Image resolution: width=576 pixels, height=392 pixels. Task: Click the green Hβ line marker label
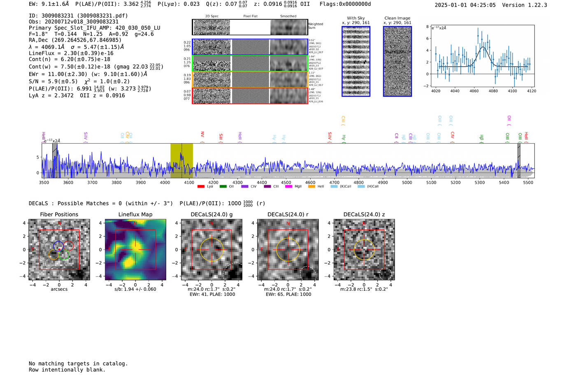[481, 138]
